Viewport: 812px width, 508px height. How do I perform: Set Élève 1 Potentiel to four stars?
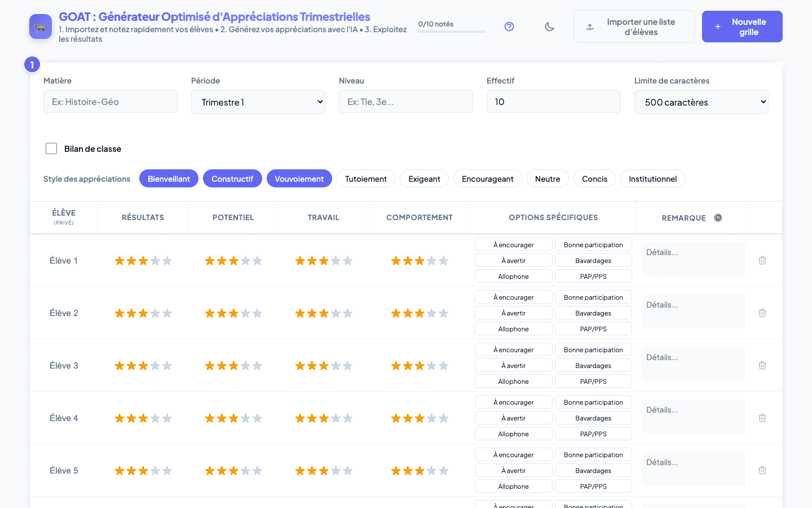[245, 261]
